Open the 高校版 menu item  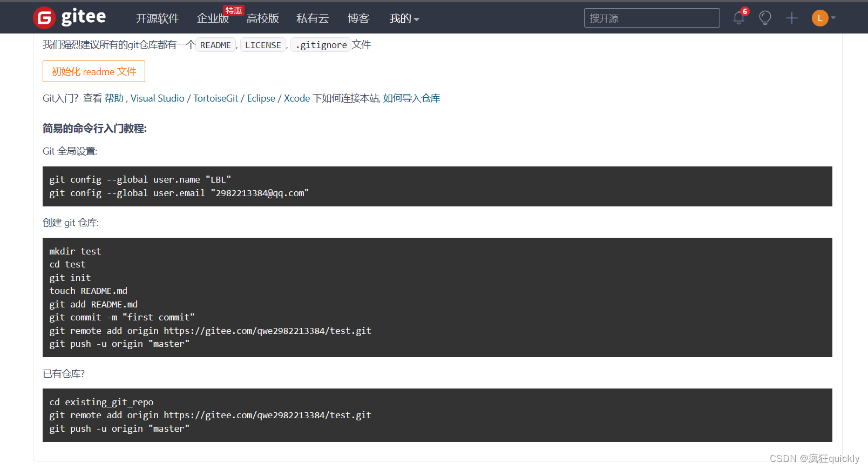pos(263,18)
